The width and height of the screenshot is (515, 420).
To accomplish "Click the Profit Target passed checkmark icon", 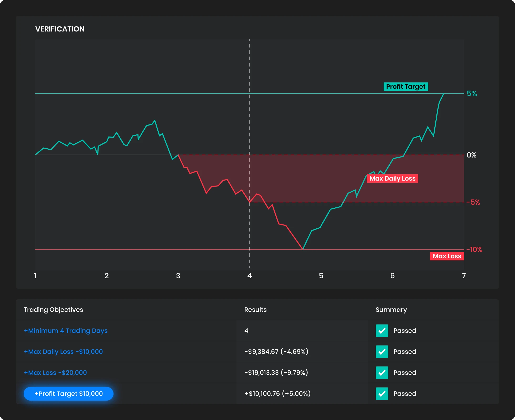I will pyautogui.click(x=382, y=394).
